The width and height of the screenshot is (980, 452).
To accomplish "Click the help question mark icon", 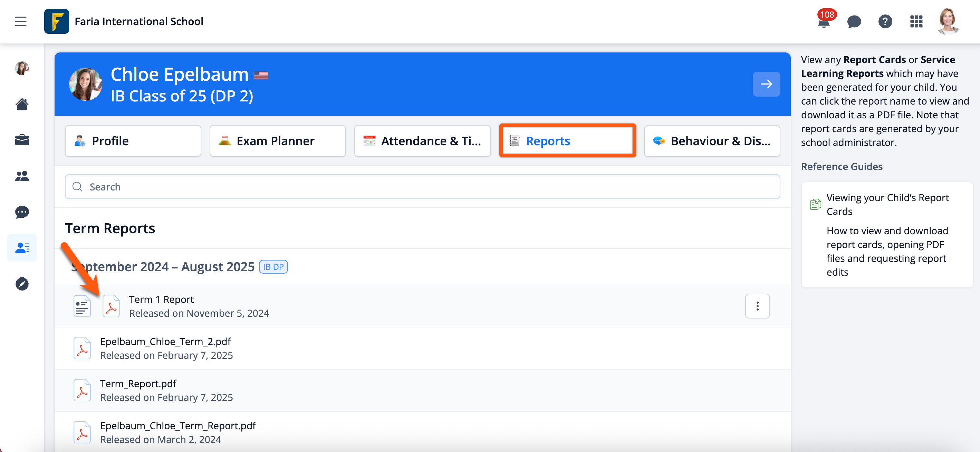I will click(x=885, y=22).
